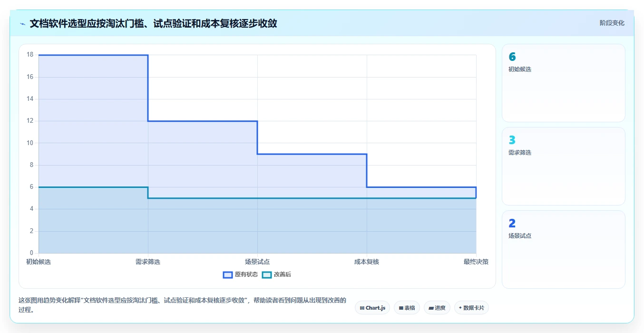Click the chart title heading text

tap(153, 23)
